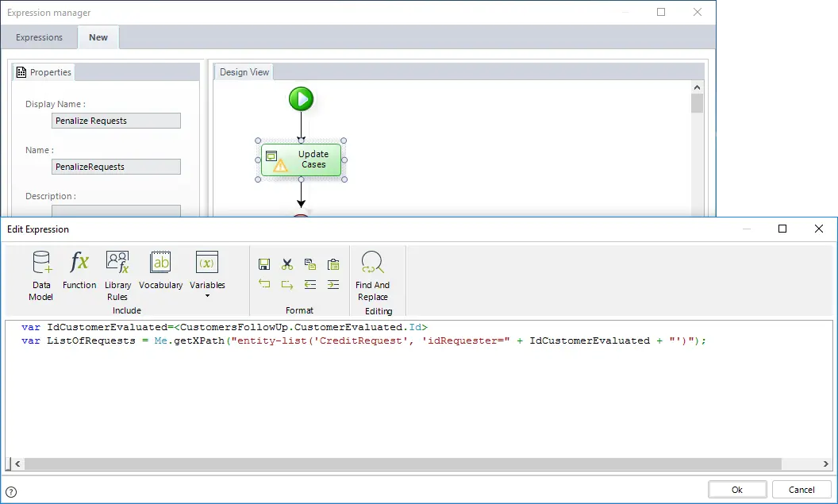
Task: Click the warning icon on Update Cases
Action: coord(280,166)
